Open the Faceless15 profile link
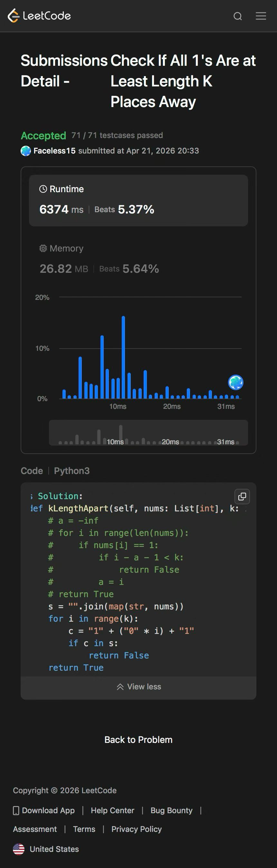 (54, 151)
